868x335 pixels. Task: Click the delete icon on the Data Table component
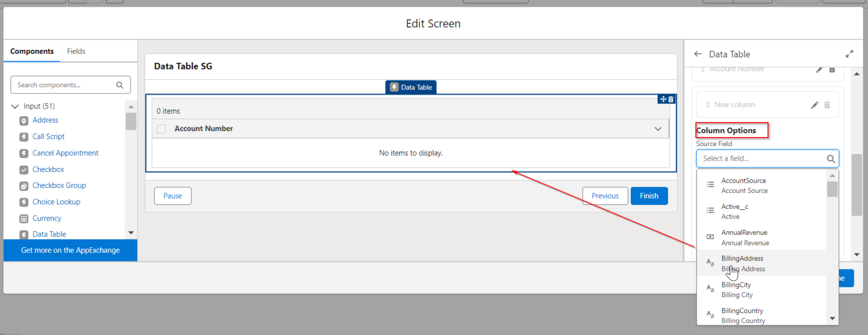coord(670,98)
